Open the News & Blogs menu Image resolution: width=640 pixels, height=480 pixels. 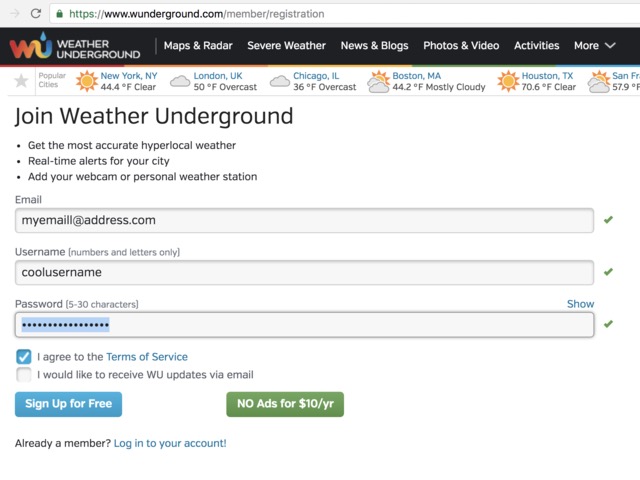coord(374,45)
